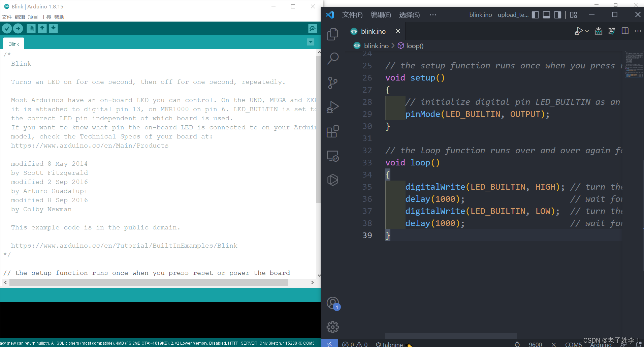Open the Arduino 项目 menu
Viewport: 644px width, 347px height.
click(33, 17)
